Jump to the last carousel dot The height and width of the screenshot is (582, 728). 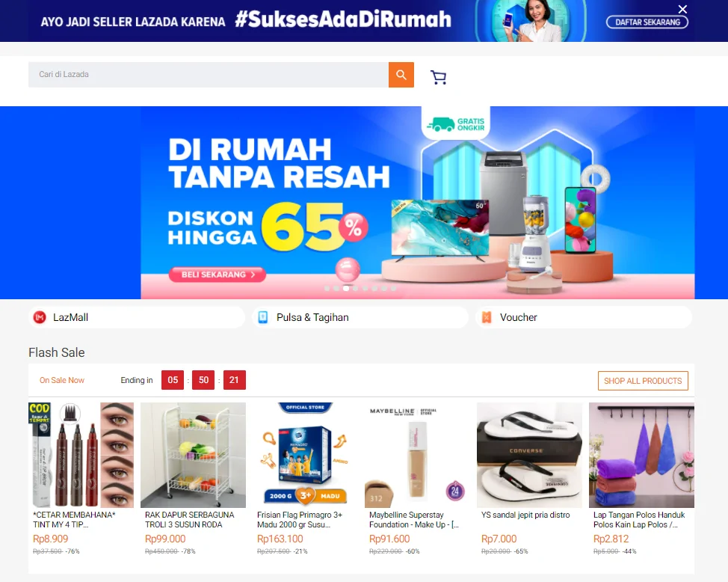394,289
